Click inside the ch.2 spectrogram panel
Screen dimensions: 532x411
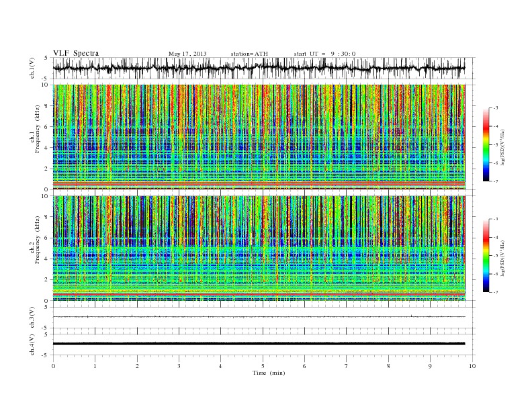[x=259, y=248]
